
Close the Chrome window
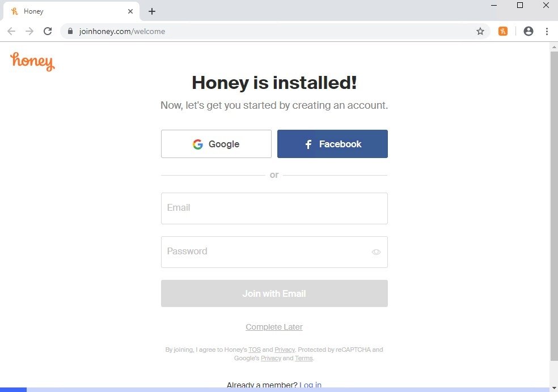point(546,5)
